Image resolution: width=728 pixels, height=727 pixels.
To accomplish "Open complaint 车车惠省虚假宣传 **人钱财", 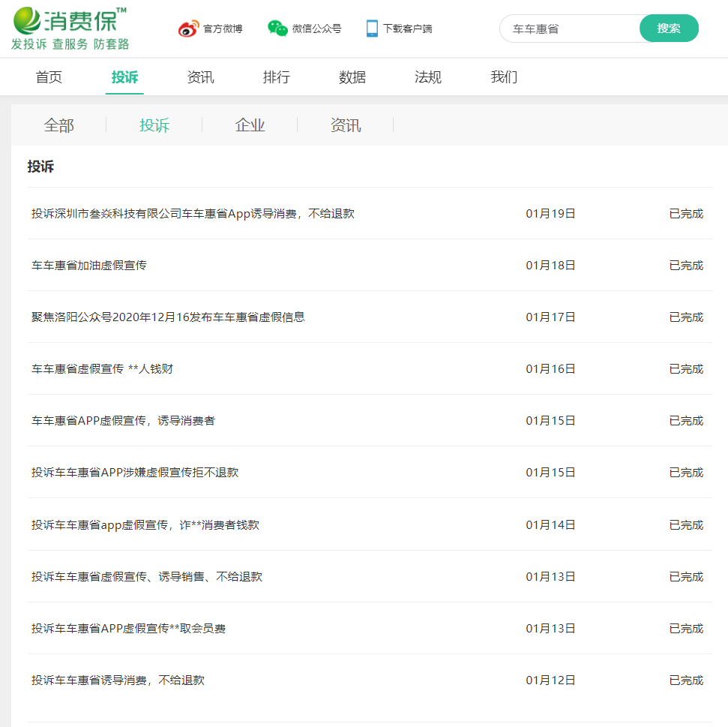I will [102, 369].
